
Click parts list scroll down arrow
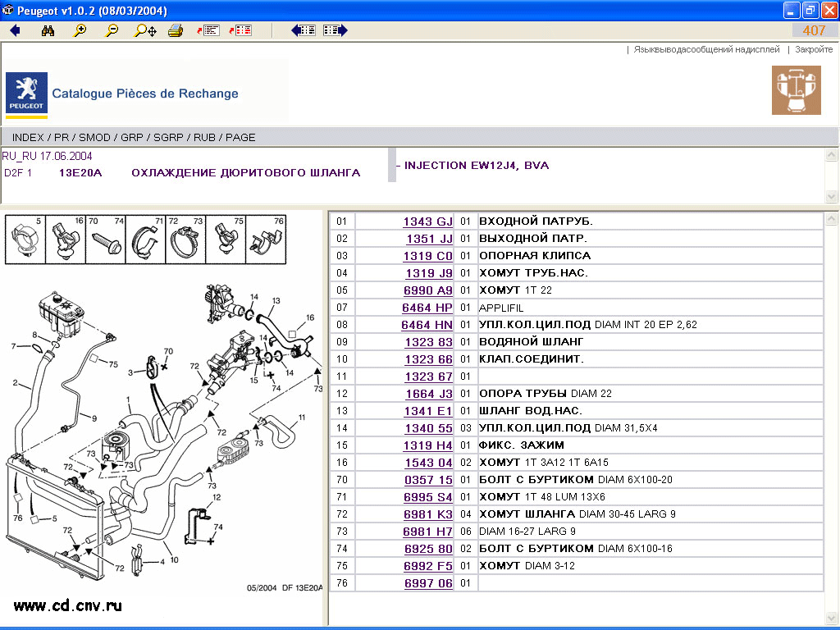[832, 619]
